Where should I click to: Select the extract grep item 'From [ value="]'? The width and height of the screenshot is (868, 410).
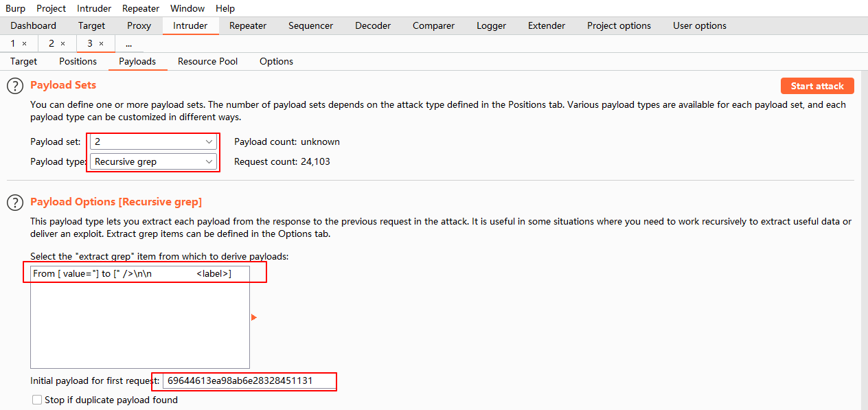(x=140, y=273)
